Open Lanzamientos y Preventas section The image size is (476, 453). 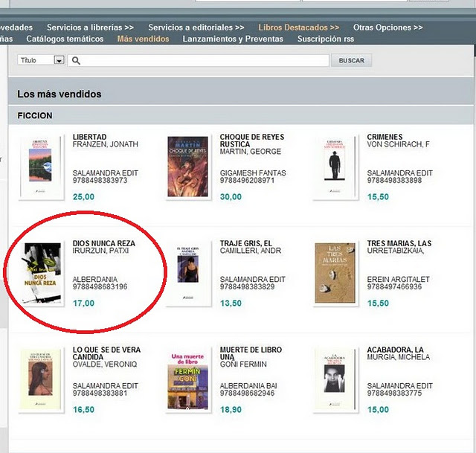point(233,39)
